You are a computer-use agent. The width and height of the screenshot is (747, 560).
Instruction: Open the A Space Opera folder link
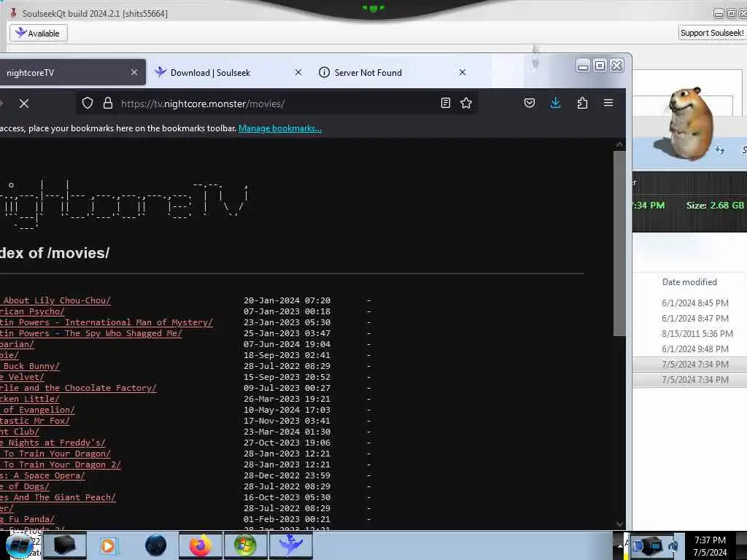[42, 475]
